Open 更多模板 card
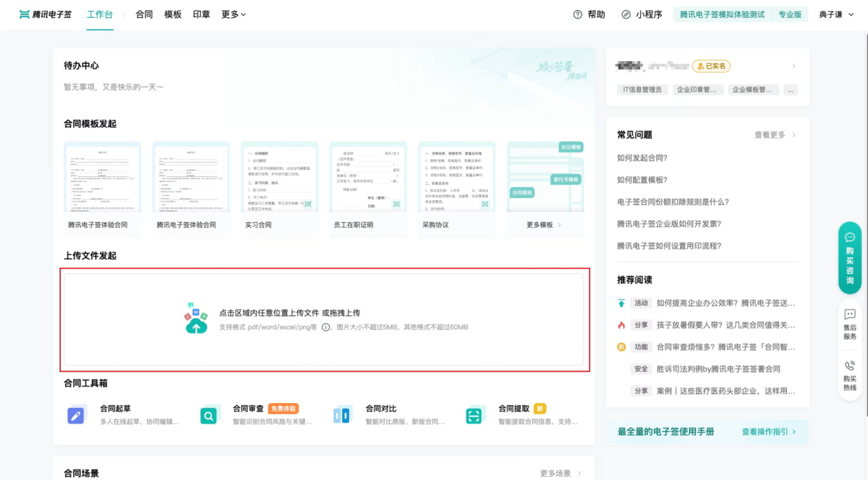The width and height of the screenshot is (868, 480). tap(545, 189)
